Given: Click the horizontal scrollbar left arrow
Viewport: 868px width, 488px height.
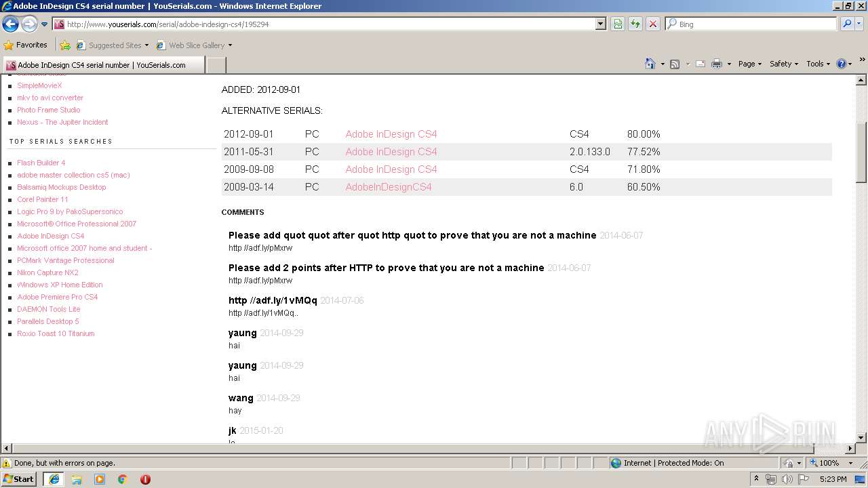Looking at the screenshot, I should [6, 449].
